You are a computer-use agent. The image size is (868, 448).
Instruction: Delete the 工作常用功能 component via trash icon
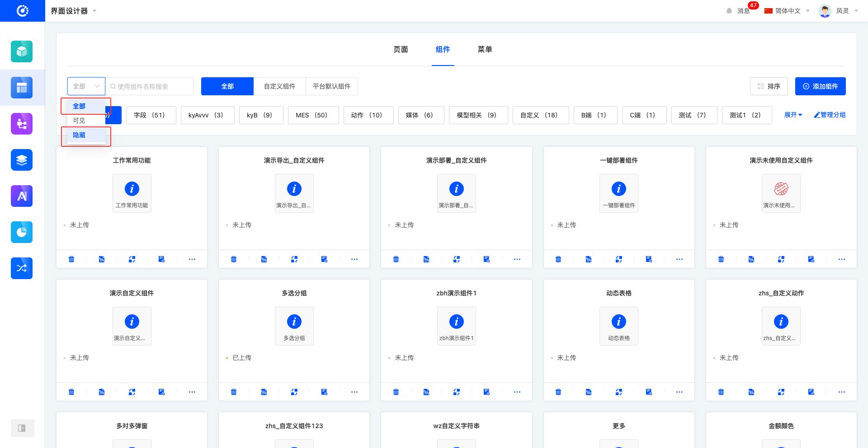coord(71,259)
